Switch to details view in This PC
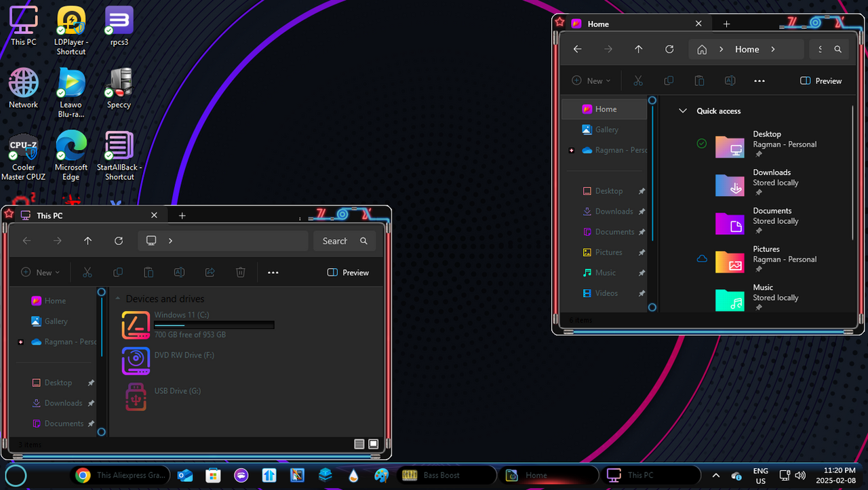This screenshot has height=490, width=868. pos(359,444)
